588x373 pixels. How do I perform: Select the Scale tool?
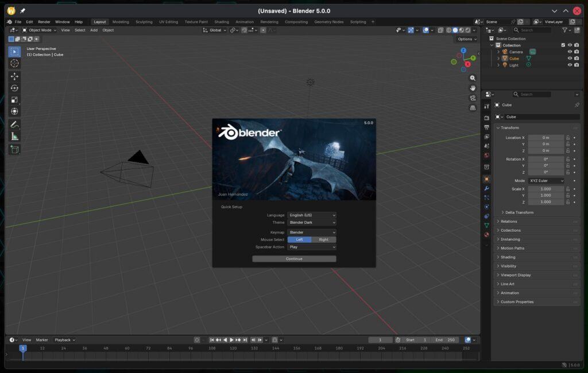(14, 100)
